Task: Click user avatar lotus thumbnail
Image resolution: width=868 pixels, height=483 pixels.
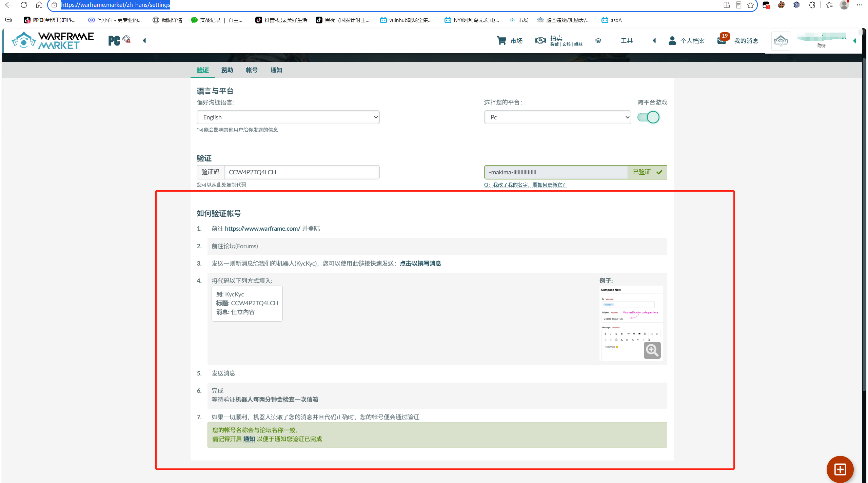Action: [x=781, y=41]
